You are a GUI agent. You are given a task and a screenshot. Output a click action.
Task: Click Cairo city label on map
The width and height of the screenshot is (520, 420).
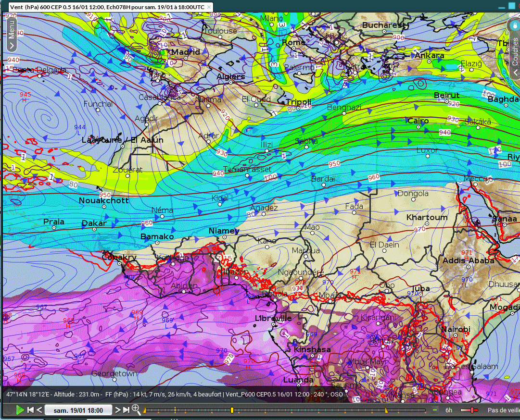[418, 121]
